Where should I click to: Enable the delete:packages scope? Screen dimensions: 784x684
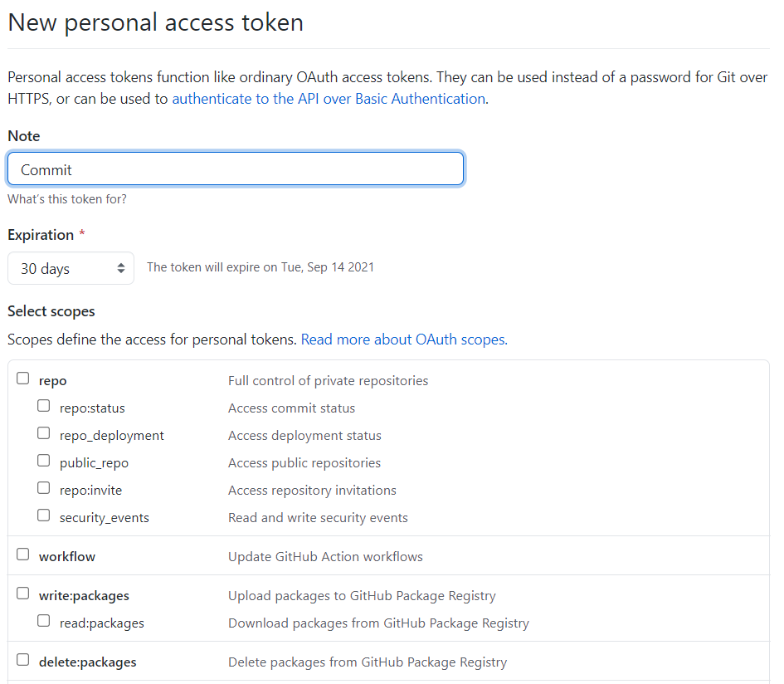tap(22, 661)
